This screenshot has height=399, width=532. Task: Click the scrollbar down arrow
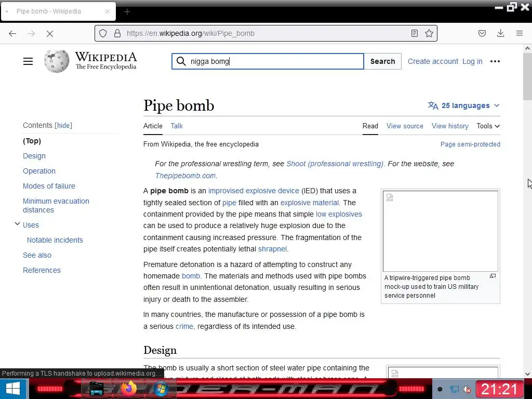527,374
